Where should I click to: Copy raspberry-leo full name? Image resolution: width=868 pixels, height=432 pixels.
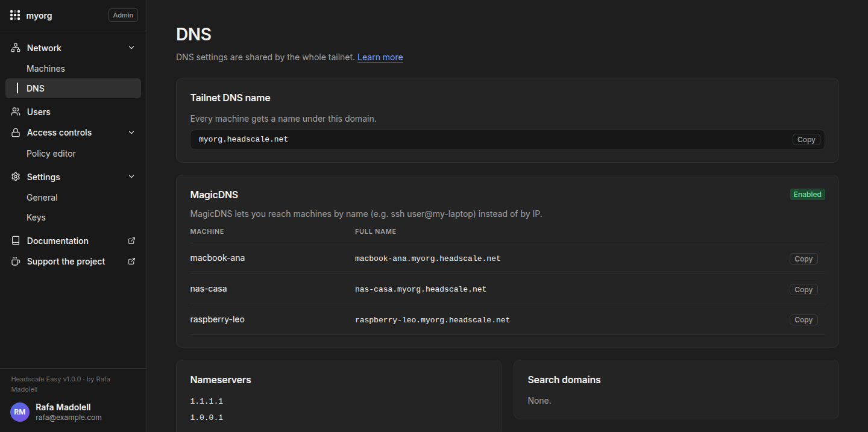804,320
